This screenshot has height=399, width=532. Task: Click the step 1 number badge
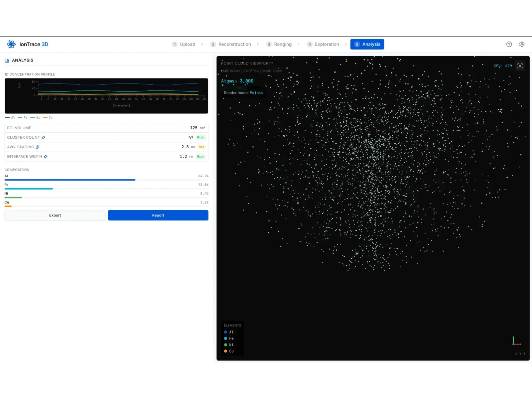[175, 44]
